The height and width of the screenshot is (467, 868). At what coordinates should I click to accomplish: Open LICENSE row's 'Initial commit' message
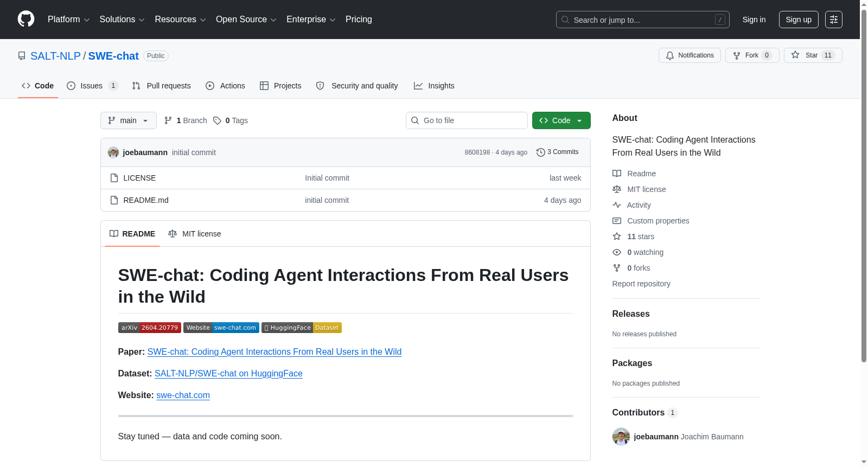[327, 178]
